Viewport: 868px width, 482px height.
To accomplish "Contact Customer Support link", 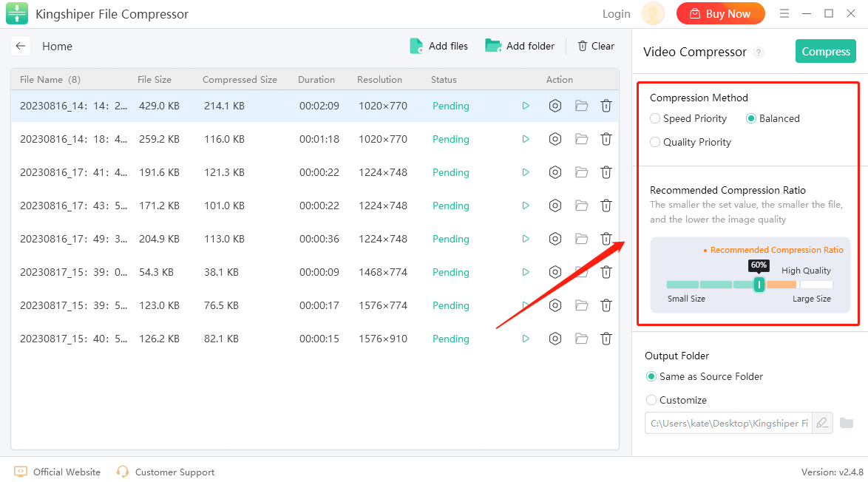I will click(165, 472).
